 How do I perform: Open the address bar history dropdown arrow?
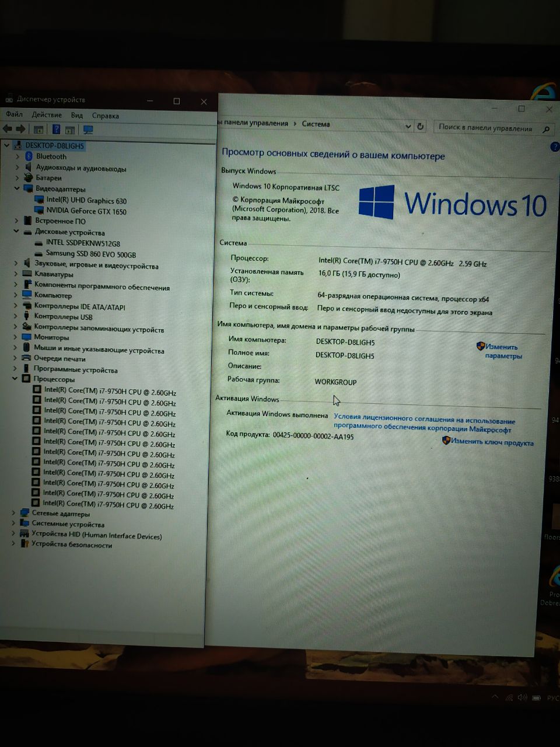(x=408, y=126)
